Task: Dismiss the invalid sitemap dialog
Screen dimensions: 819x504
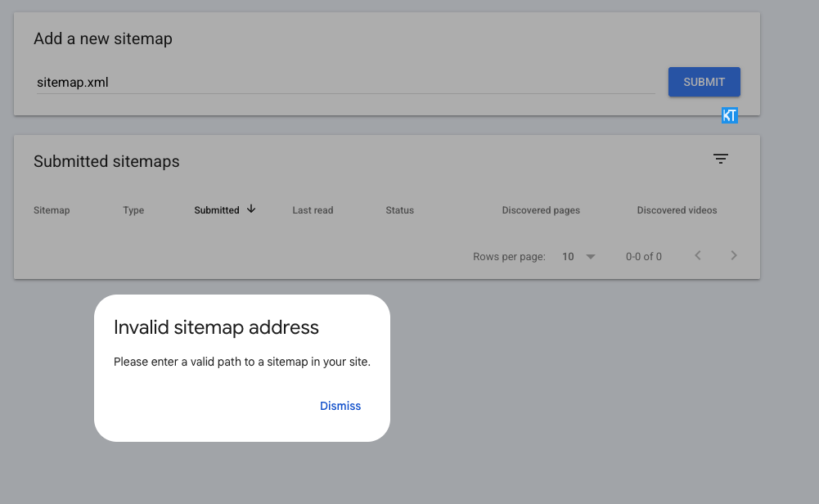Action: point(340,406)
